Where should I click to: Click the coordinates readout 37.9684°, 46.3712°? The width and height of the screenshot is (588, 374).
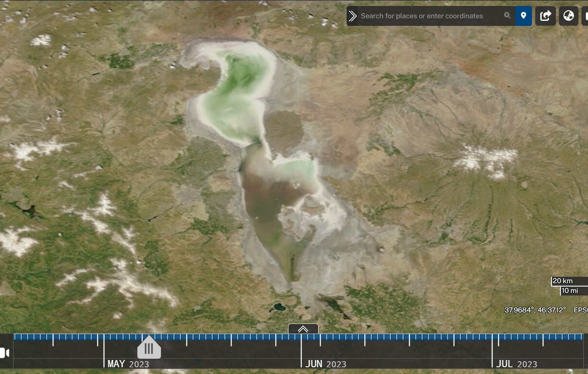tap(535, 310)
